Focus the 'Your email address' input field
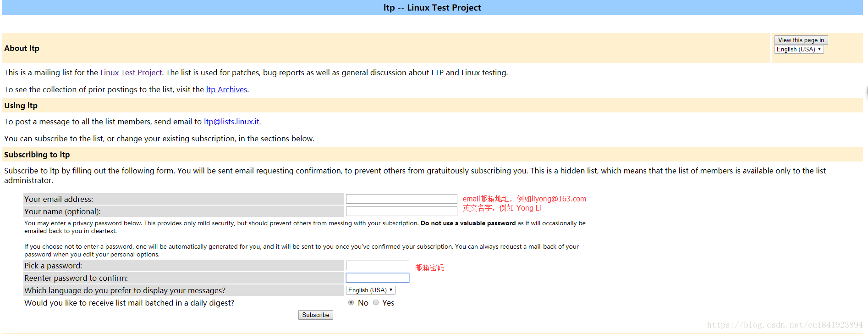This screenshot has width=868, height=334. [401, 199]
